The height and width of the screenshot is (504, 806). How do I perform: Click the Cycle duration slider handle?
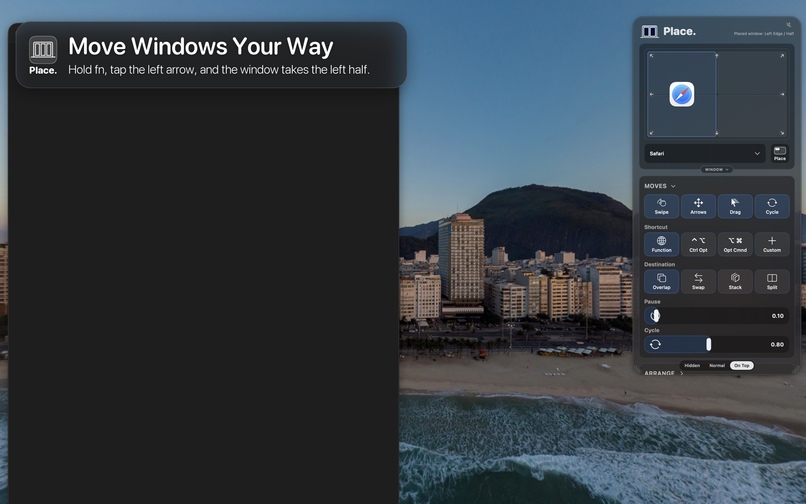pyautogui.click(x=709, y=345)
